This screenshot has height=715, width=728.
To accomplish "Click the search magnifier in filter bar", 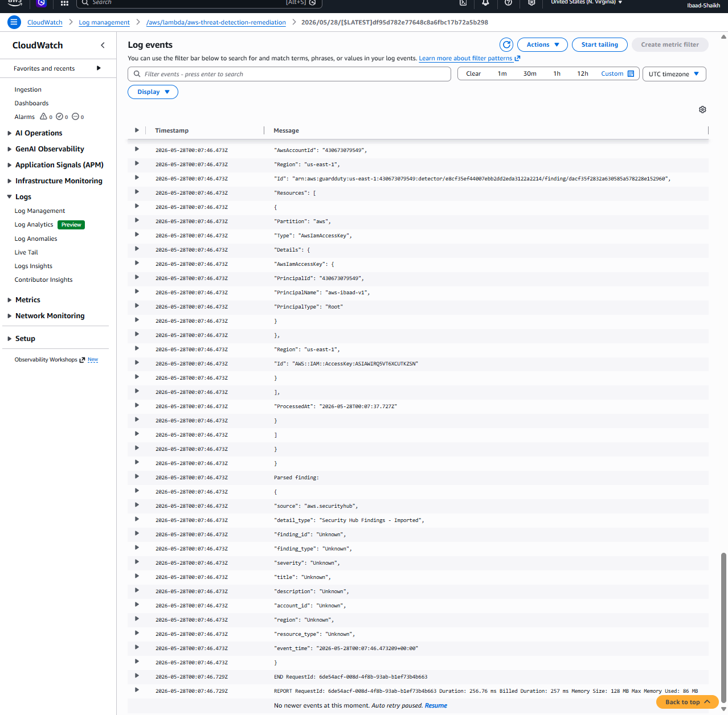I will [137, 74].
